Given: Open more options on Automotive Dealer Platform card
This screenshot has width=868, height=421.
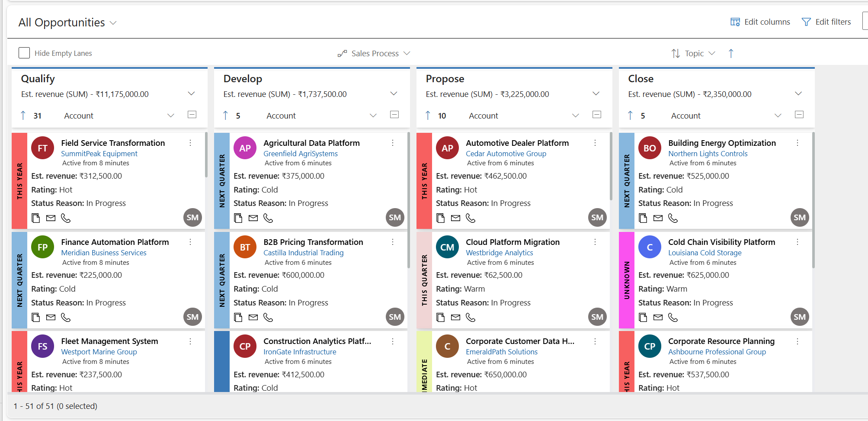Looking at the screenshot, I should [x=595, y=143].
